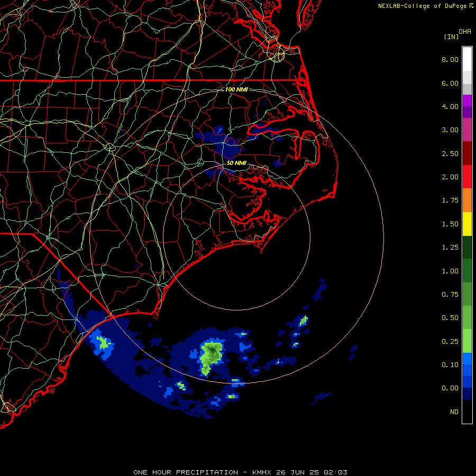Image resolution: width=476 pixels, height=476 pixels.
Task: Click the 0.00 scale value
Action: (x=450, y=388)
